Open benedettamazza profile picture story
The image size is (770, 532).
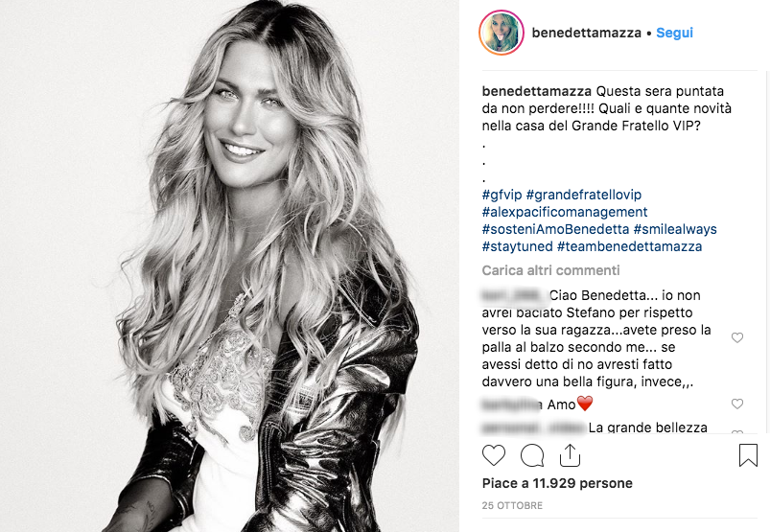(501, 33)
